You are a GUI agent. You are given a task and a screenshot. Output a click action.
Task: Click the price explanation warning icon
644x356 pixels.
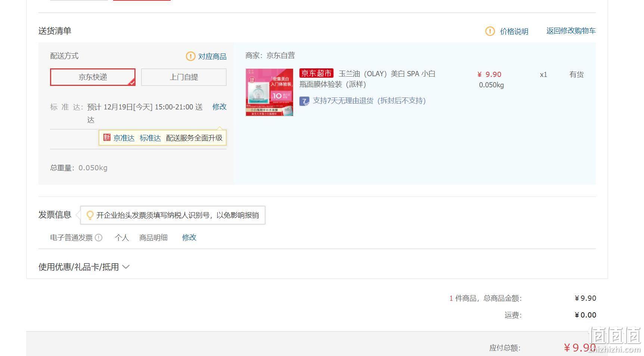coord(490,31)
